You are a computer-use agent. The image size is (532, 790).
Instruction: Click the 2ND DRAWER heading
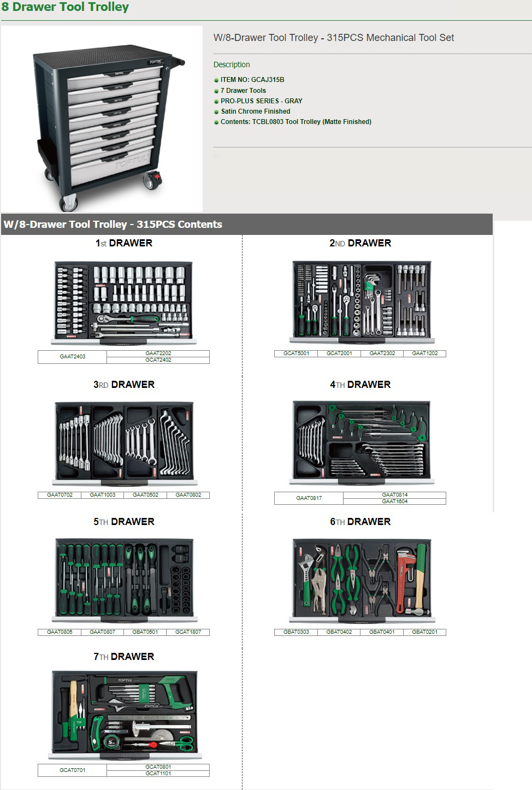[360, 243]
